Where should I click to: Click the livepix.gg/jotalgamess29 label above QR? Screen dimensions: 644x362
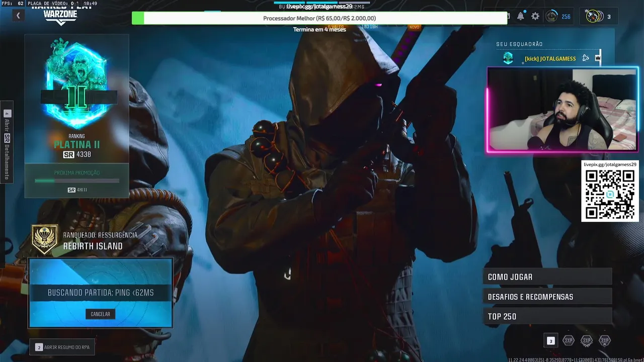[610, 164]
